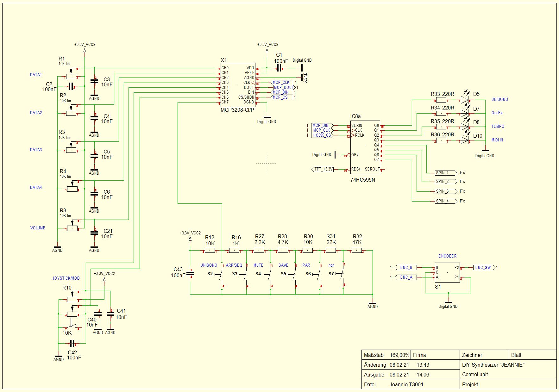The height and width of the screenshot is (392, 559).
Task: Click capacitor C1 100nF near VDD
Action: click(x=279, y=68)
